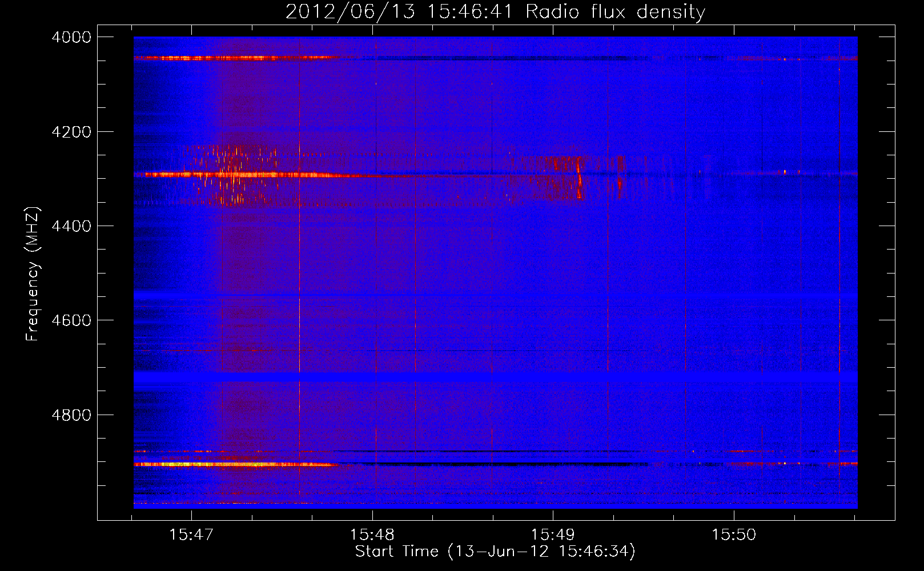Click the plot title '2012/06/13 15:46:41 Radio flux density'
The image size is (924, 571).
click(x=495, y=11)
